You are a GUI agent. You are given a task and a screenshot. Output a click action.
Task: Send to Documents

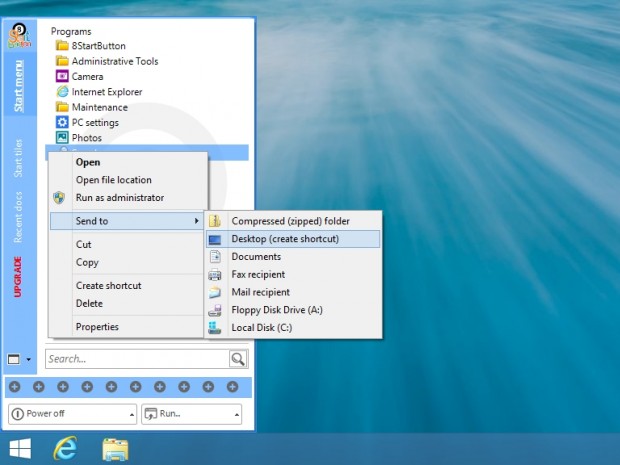click(x=293, y=257)
